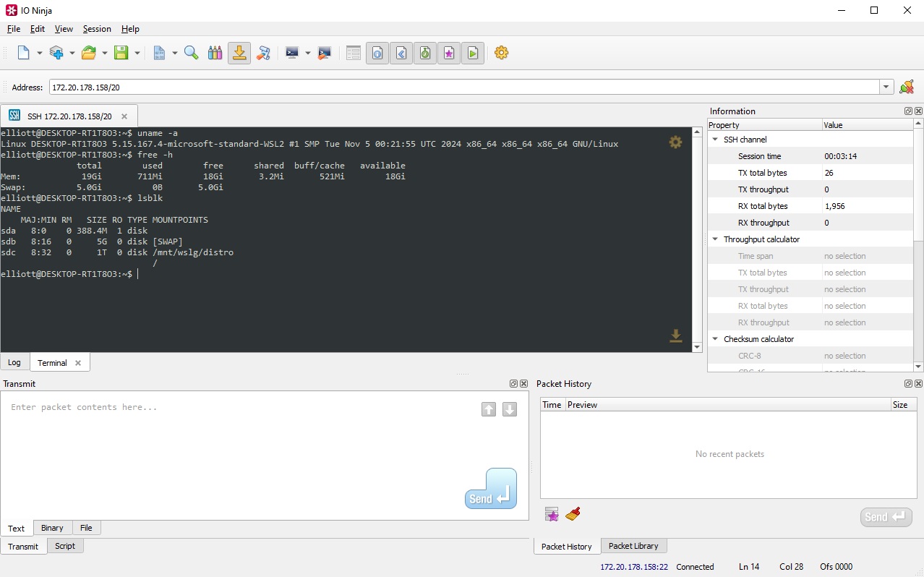Close the Transmit panel
The height and width of the screenshot is (577, 924).
tap(523, 384)
